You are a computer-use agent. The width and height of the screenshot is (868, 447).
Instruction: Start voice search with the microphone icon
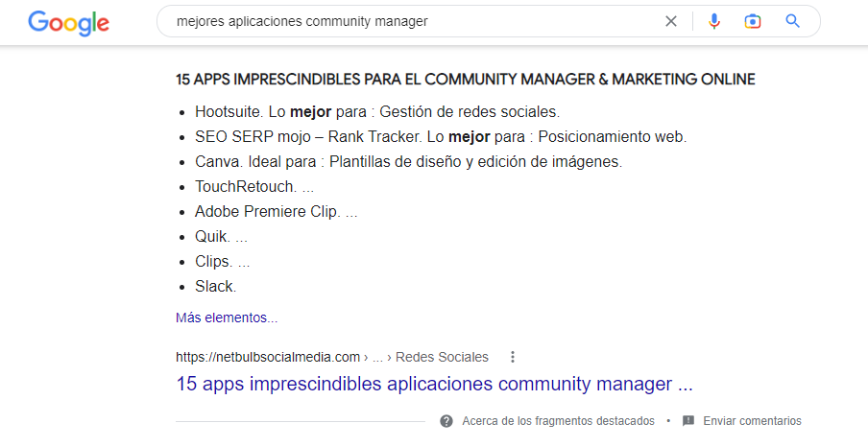pyautogui.click(x=714, y=21)
